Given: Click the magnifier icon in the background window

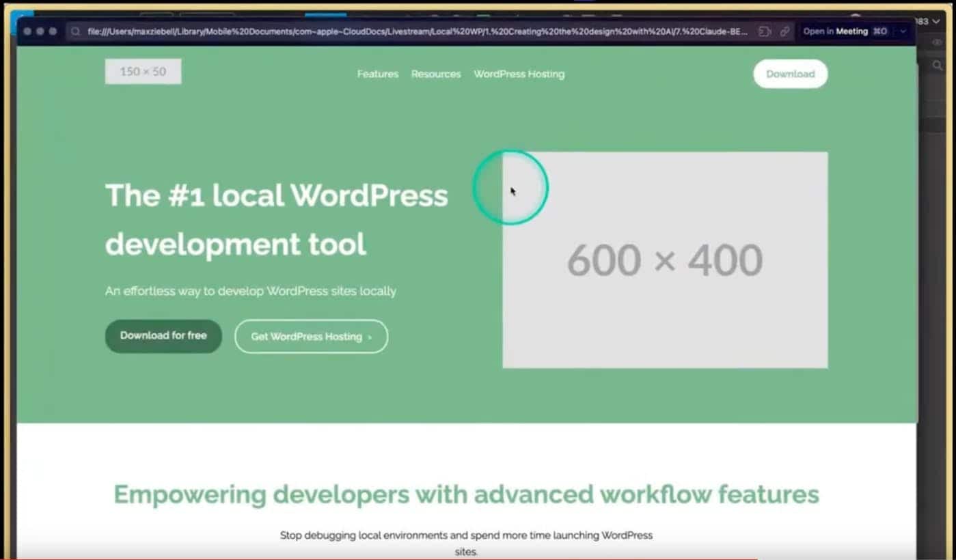Looking at the screenshot, I should tap(938, 66).
